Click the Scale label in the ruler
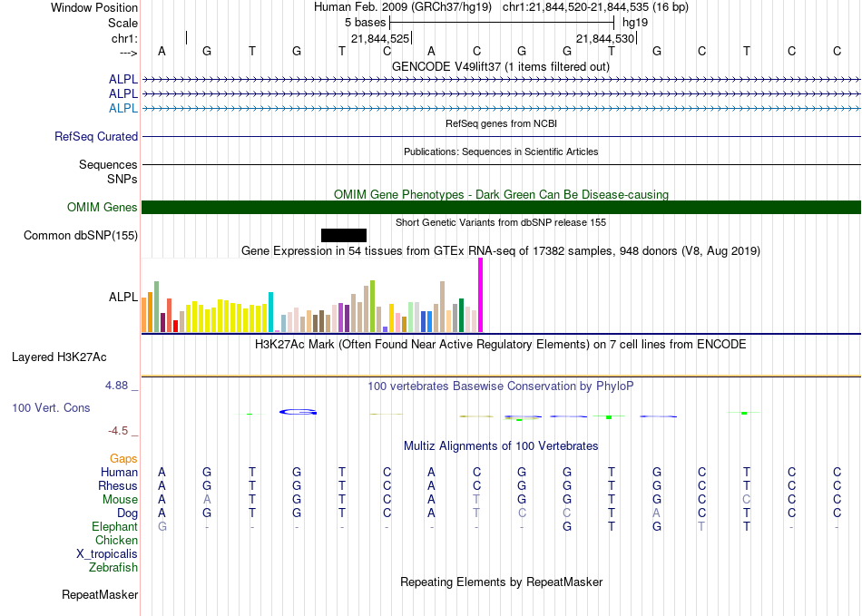862x616 pixels. [x=122, y=23]
